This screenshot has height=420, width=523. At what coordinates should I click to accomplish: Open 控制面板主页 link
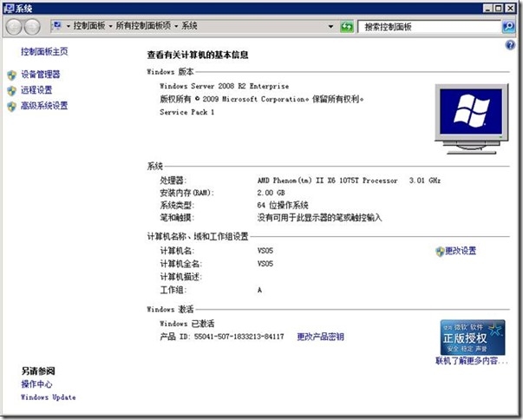(44, 51)
